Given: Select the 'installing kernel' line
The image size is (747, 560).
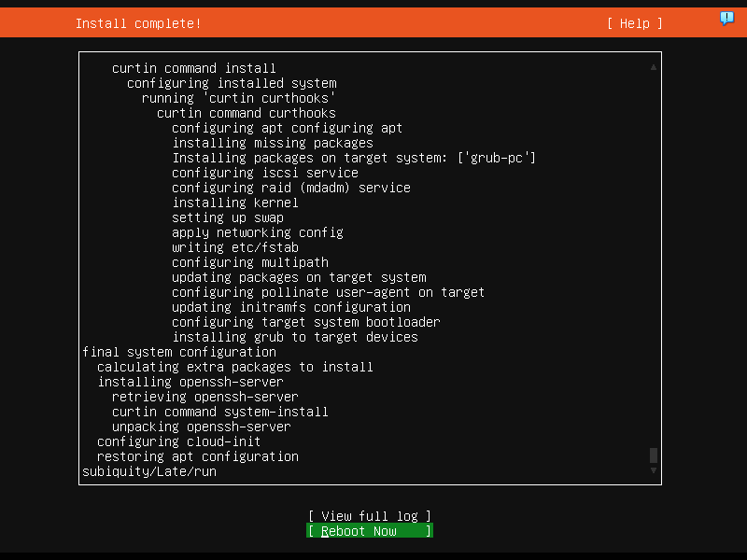Looking at the screenshot, I should click(x=235, y=203).
